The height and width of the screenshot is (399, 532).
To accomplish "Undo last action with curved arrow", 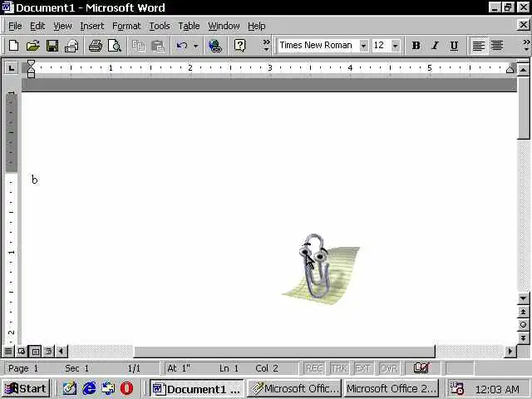I will coord(182,46).
